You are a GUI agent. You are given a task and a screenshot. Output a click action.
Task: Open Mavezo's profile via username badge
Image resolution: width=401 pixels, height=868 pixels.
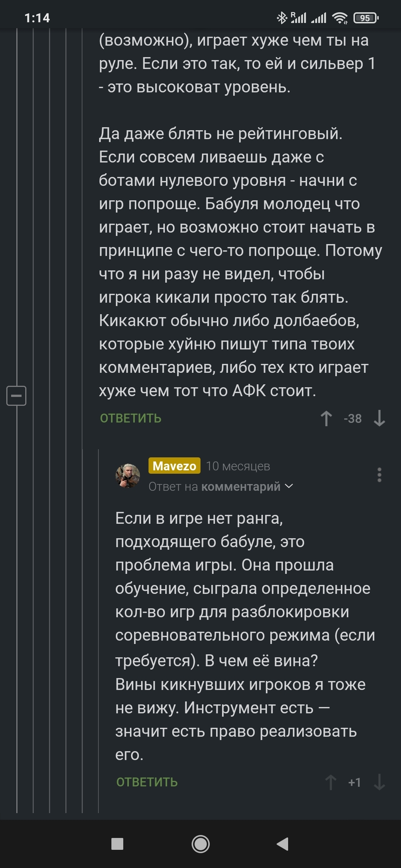coord(174,466)
